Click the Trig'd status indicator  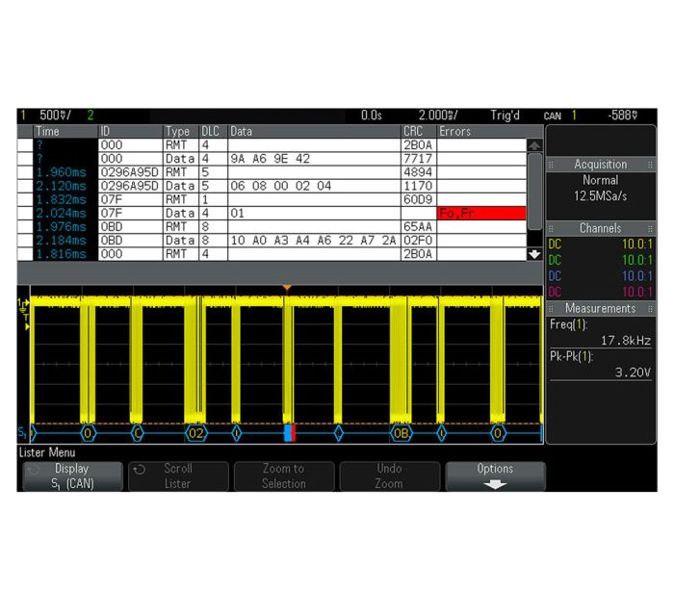coord(505,115)
